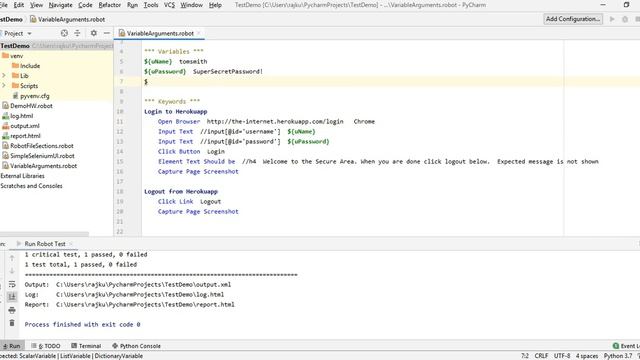Select pyvenv.cfg file
The height and width of the screenshot is (360, 640).
tap(31, 96)
